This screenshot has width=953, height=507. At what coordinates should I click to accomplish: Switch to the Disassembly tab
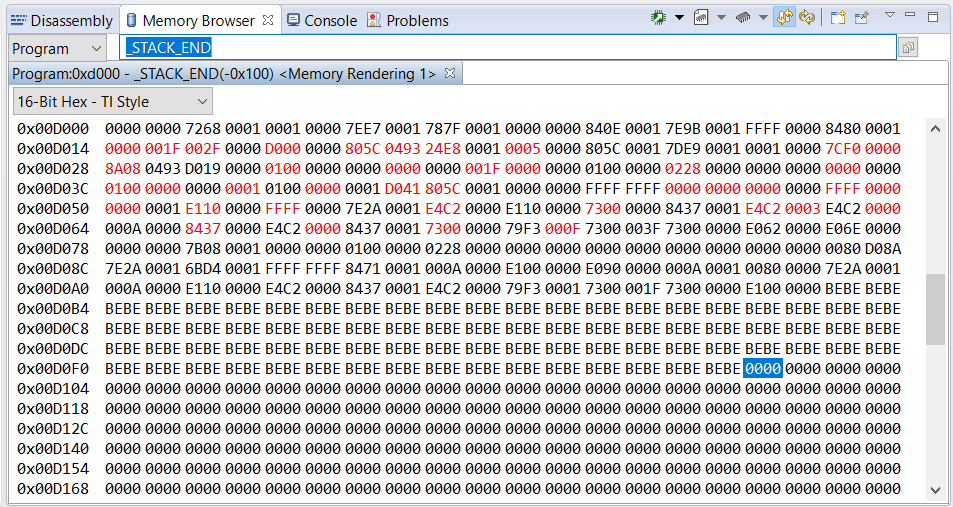61,21
